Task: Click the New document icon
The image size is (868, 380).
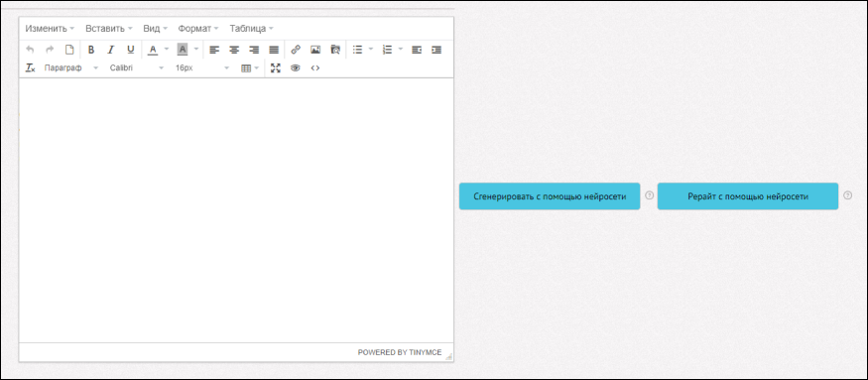Action: [69, 50]
